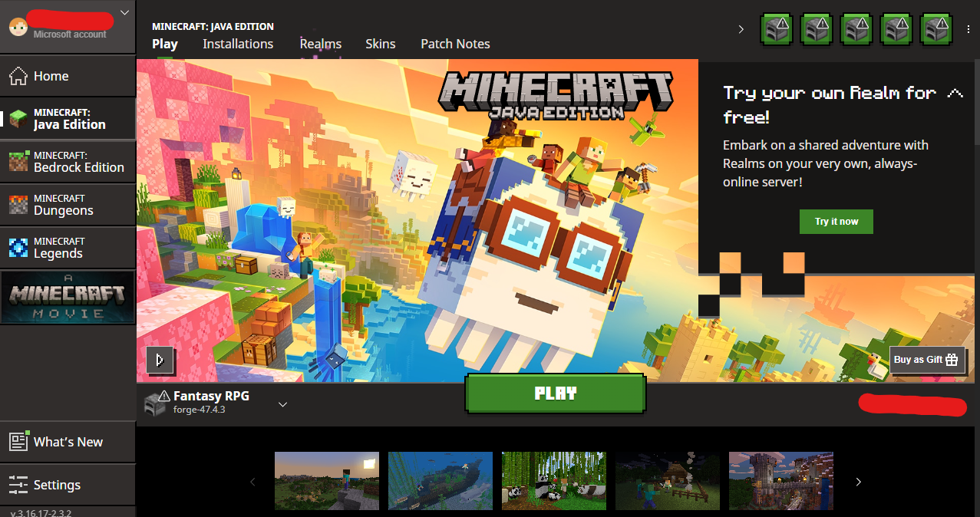
Task: Open A Minecraft Movie banner
Action: (x=68, y=297)
